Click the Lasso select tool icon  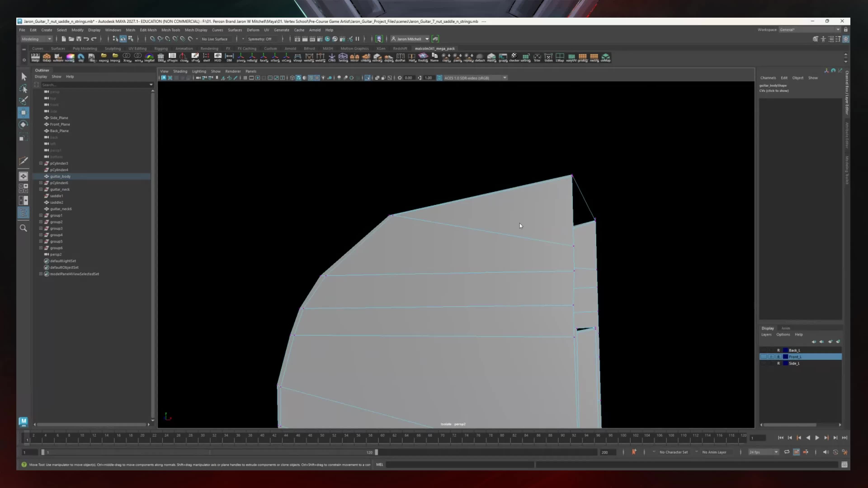point(23,89)
